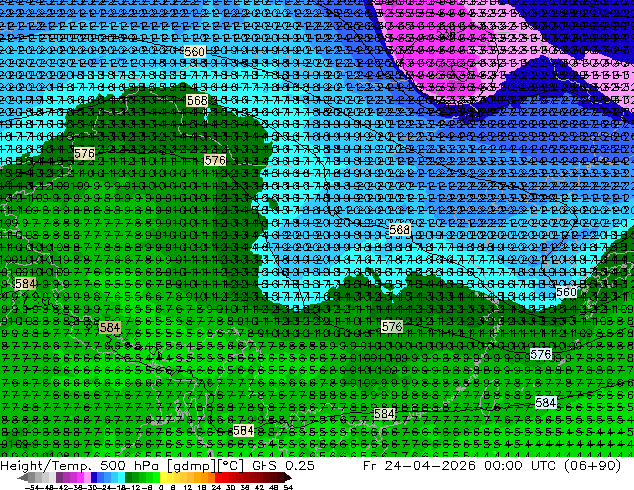Click the rightmost '584' contour label
The height and width of the screenshot is (490, 634).
pos(546,402)
